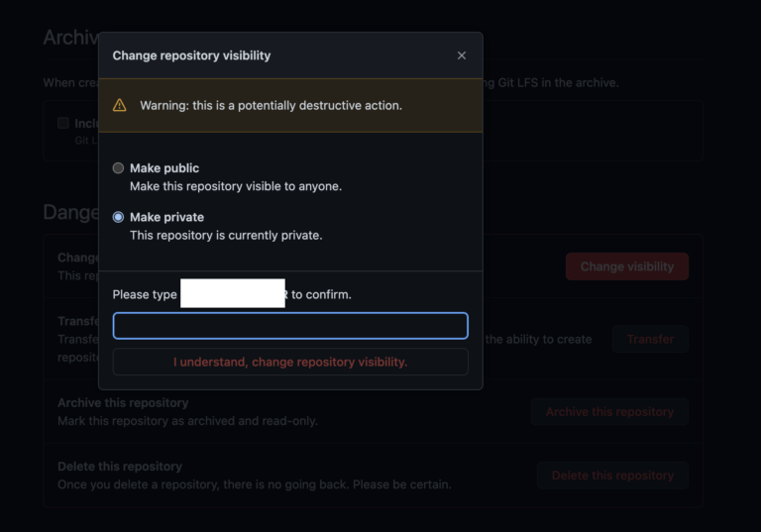Click 'This repository is currently private' text
Viewport: 761px width, 532px height.
pos(226,236)
